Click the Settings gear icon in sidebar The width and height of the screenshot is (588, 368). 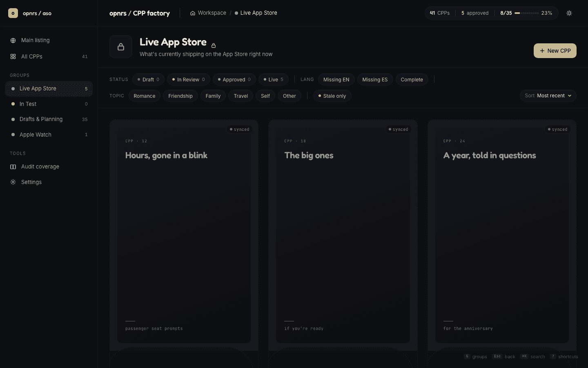click(x=13, y=182)
